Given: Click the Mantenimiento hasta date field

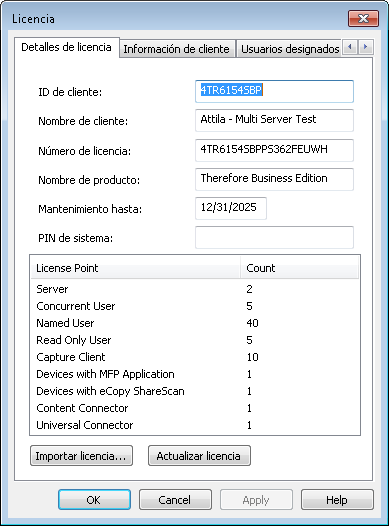Looking at the screenshot, I should [x=231, y=208].
